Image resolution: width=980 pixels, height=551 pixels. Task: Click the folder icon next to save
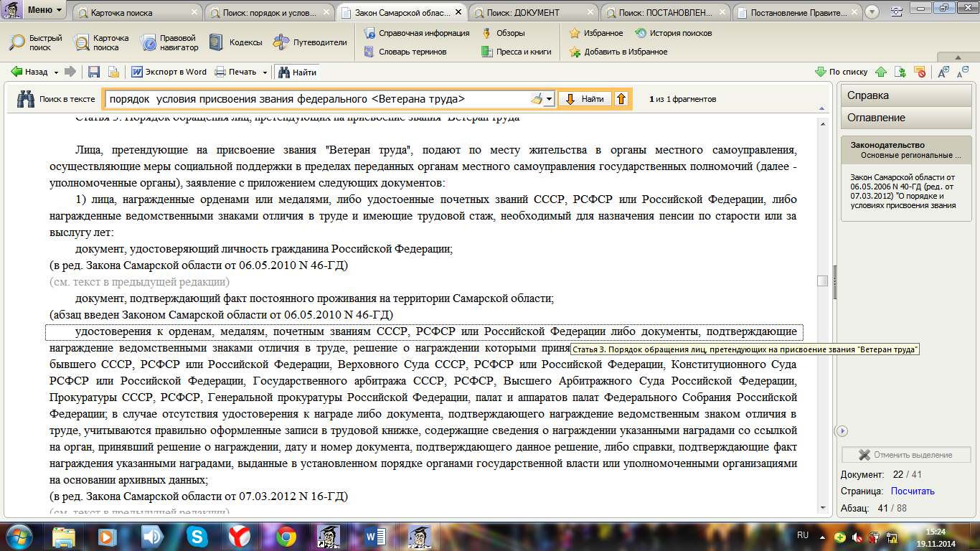[x=113, y=72]
